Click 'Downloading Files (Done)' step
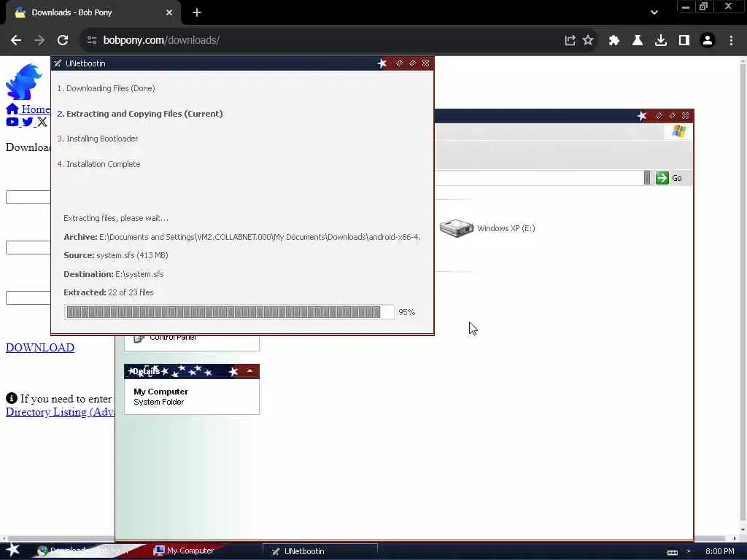 pos(107,88)
